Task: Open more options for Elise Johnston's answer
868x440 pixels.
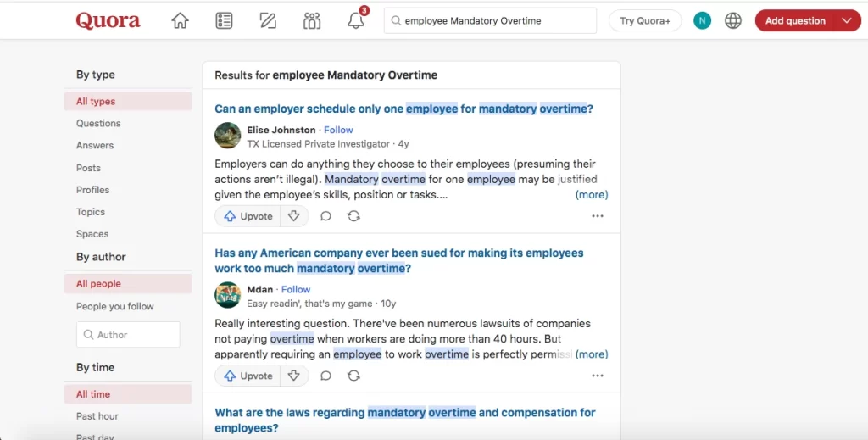Action: pos(598,216)
